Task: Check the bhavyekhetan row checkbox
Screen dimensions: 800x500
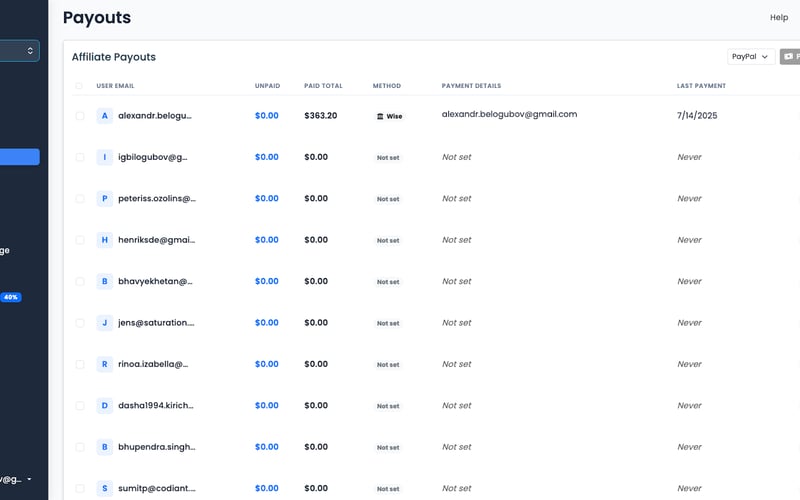Action: (x=80, y=281)
